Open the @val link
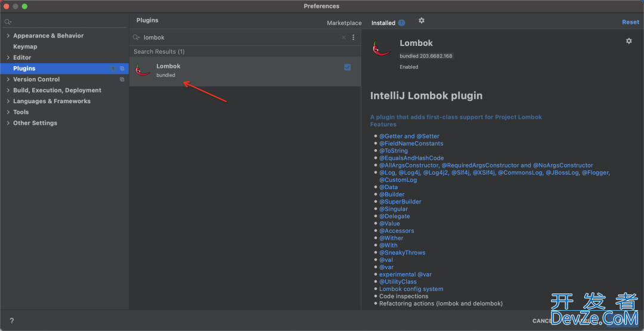This screenshot has width=644, height=331. tap(386, 260)
